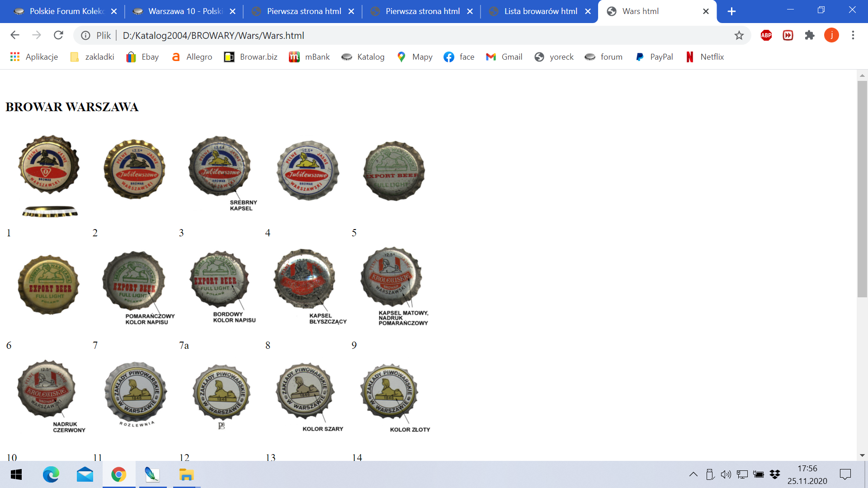The height and width of the screenshot is (488, 868).
Task: Open the Browar.biz bookmark
Action: click(x=251, y=57)
